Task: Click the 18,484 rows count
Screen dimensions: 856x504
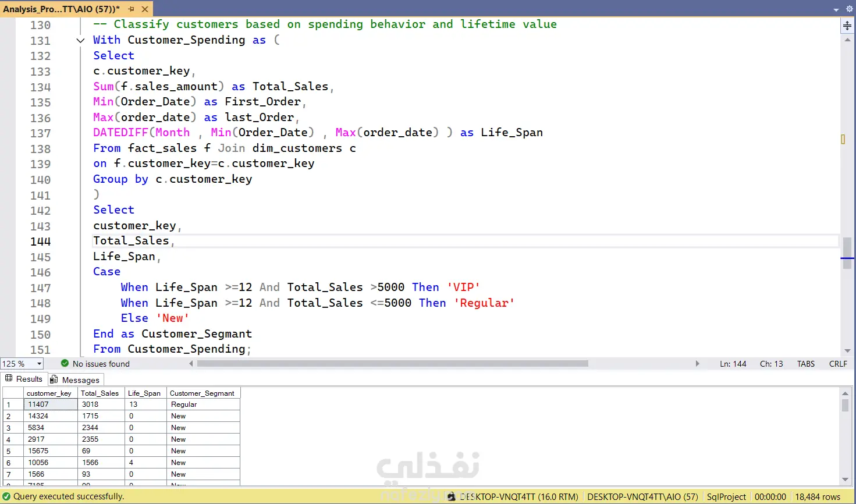Action: (x=818, y=497)
